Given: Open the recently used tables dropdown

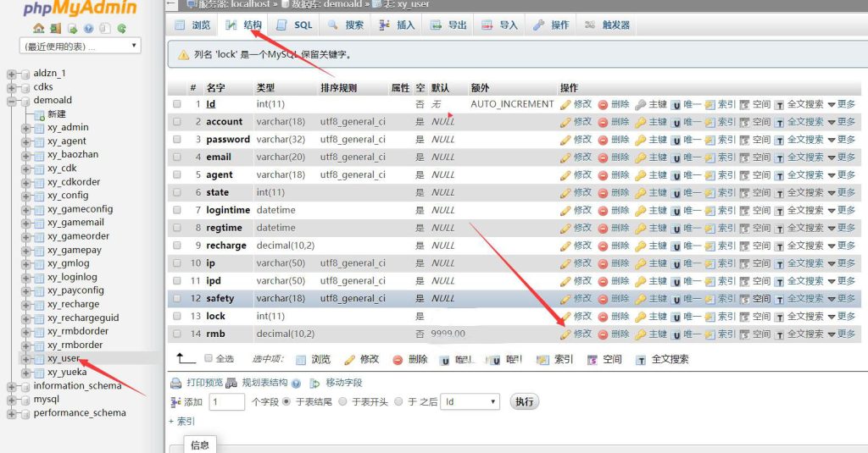Looking at the screenshot, I should tap(80, 46).
